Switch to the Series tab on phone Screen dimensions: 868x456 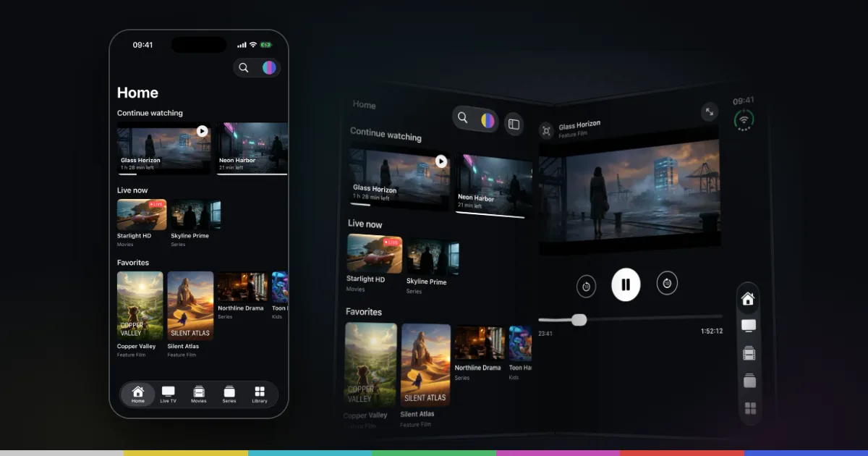[x=229, y=394]
